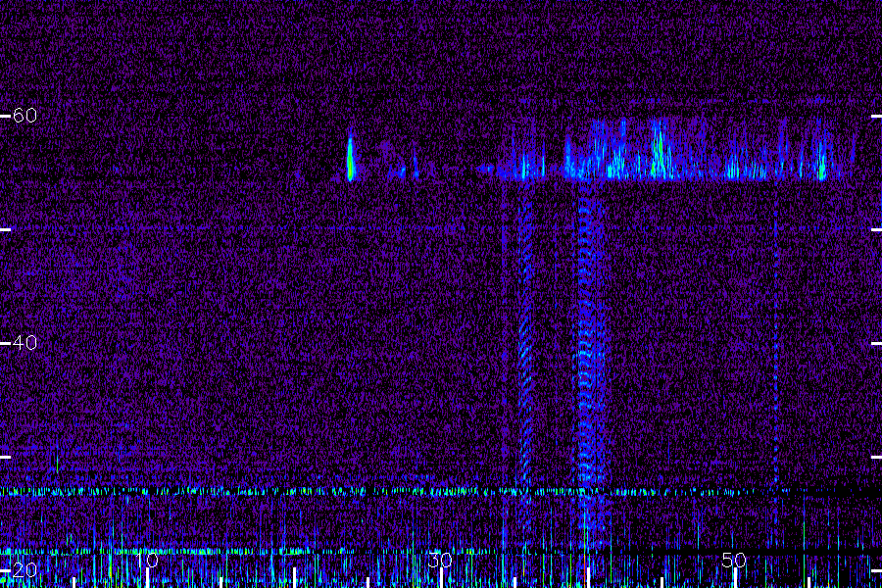Click the "60" frequency axis label
The height and width of the screenshot is (588, 882).
24,116
